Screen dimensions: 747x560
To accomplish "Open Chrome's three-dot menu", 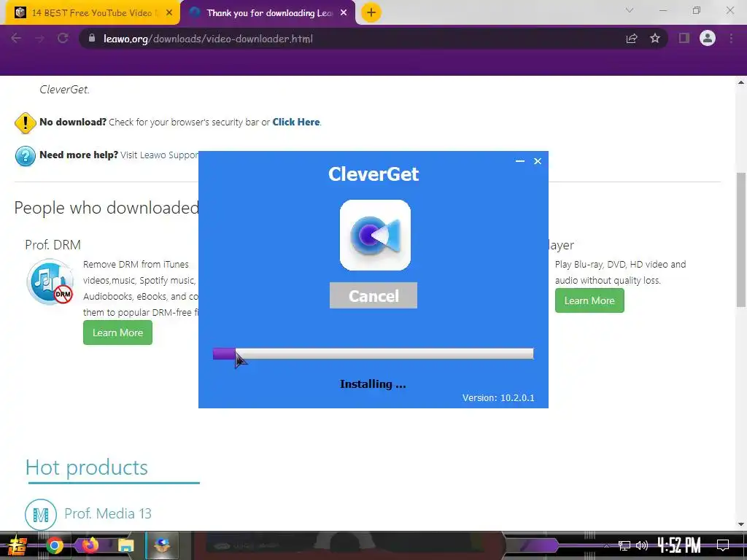I will tap(731, 38).
